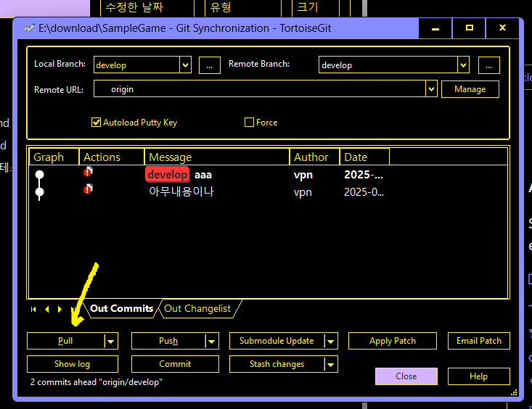This screenshot has width=532, height=409.
Task: Click the date '2025-0...' cell
Action: [364, 192]
